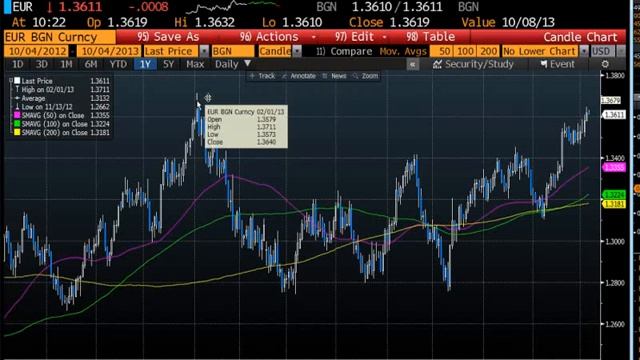Click the yellow 1.3181 axis label
640x360 pixels.
point(614,204)
